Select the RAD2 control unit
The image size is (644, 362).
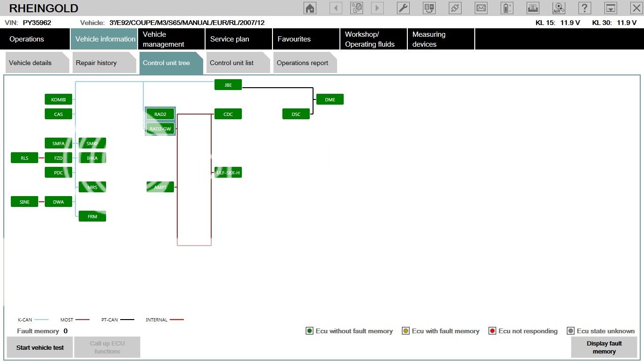(x=160, y=114)
